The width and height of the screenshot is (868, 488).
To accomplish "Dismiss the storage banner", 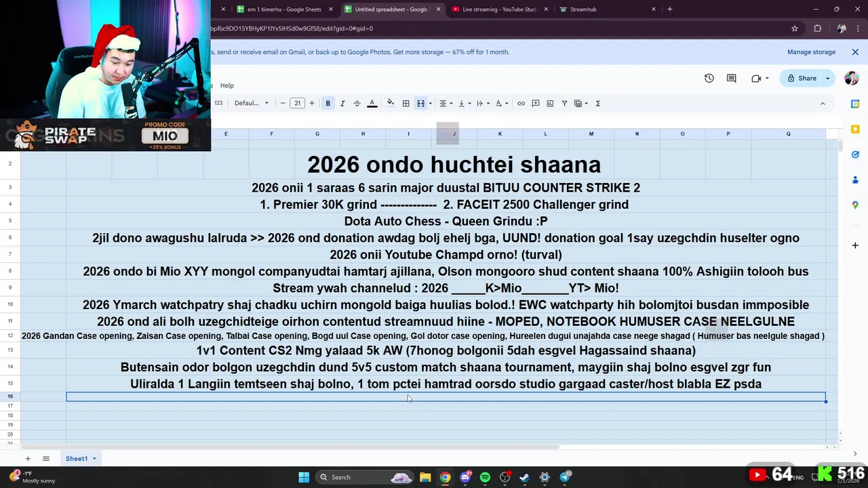I will [854, 52].
